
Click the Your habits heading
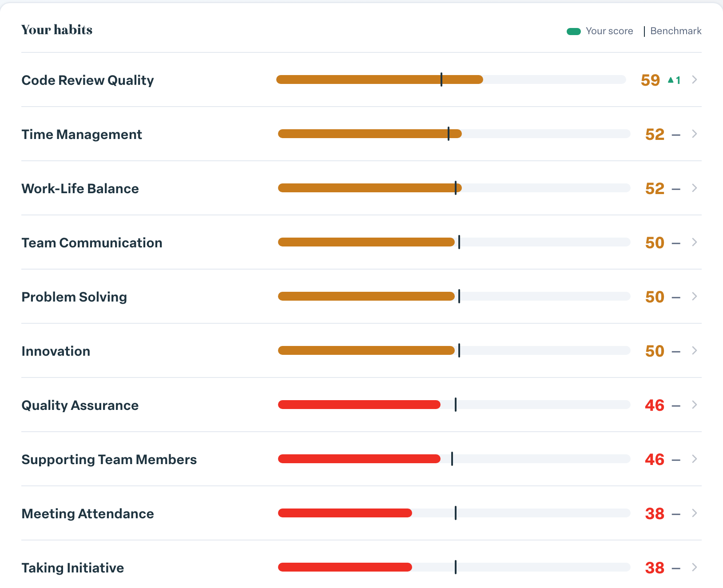pyautogui.click(x=57, y=30)
